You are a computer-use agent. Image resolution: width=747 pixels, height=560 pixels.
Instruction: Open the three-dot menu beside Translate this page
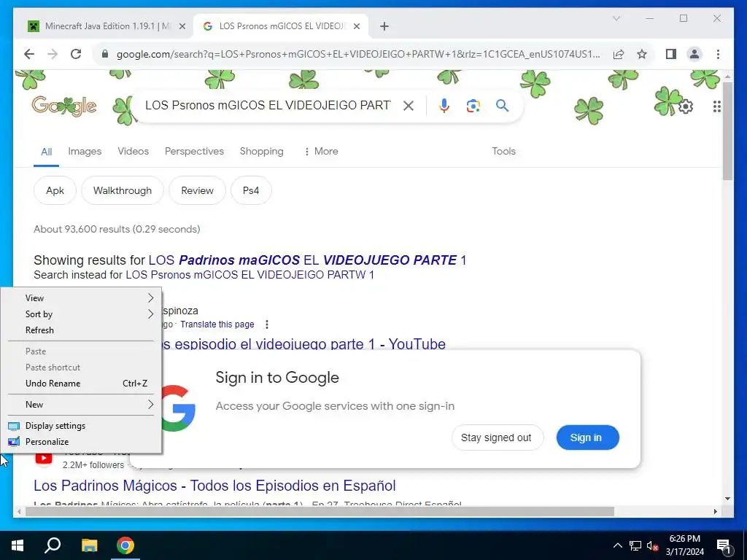point(267,324)
